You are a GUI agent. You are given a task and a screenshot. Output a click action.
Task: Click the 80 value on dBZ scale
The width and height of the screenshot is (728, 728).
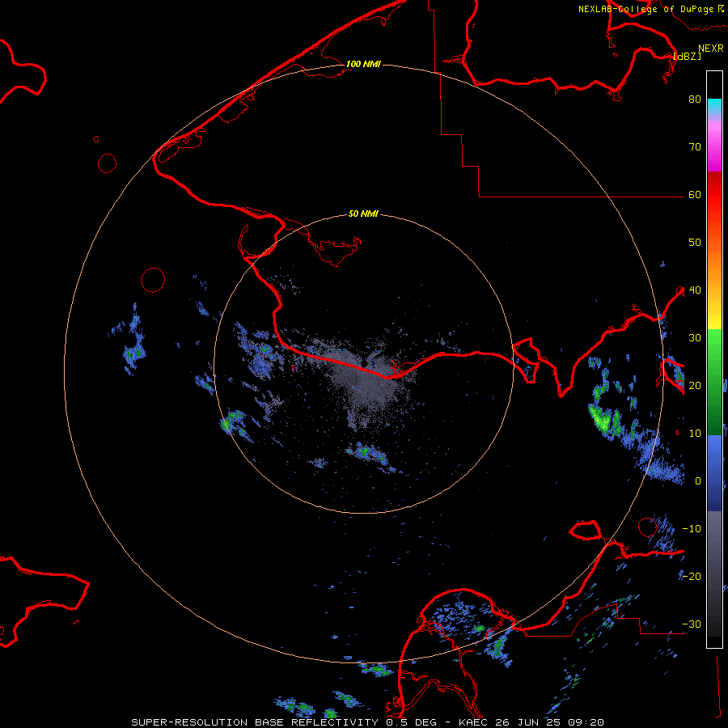[695, 99]
